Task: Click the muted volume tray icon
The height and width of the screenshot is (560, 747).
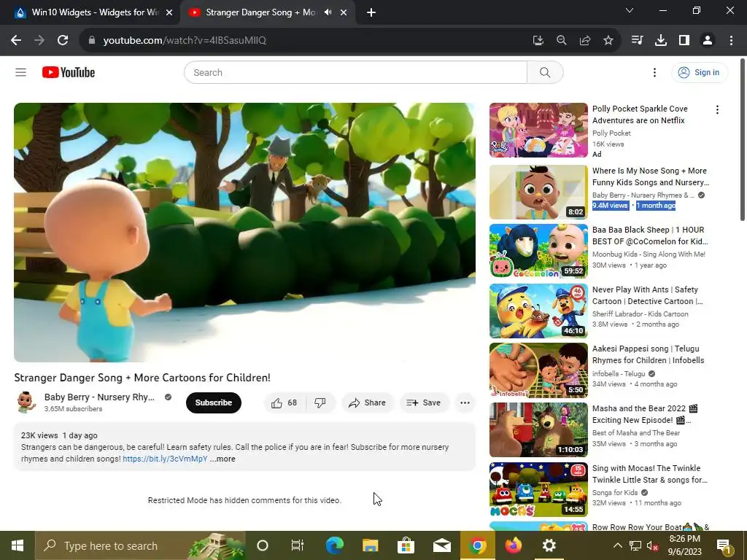Action: [x=652, y=545]
